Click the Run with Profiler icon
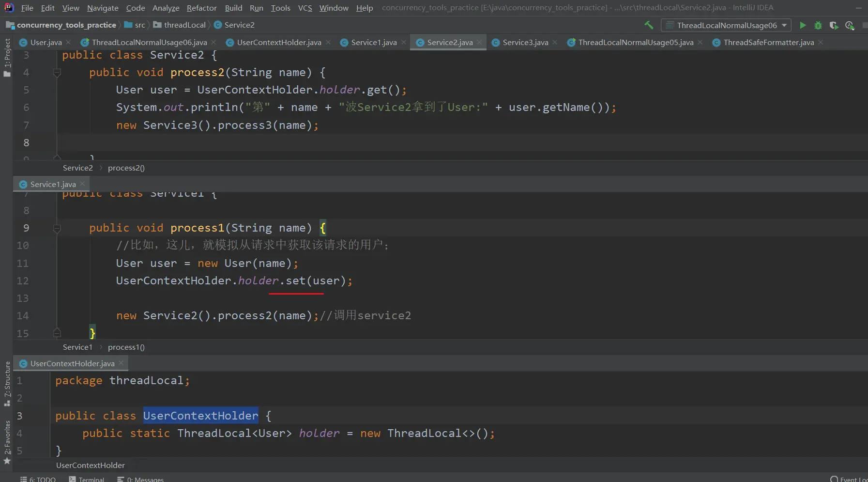Screen dimensions: 868x482 [850, 25]
